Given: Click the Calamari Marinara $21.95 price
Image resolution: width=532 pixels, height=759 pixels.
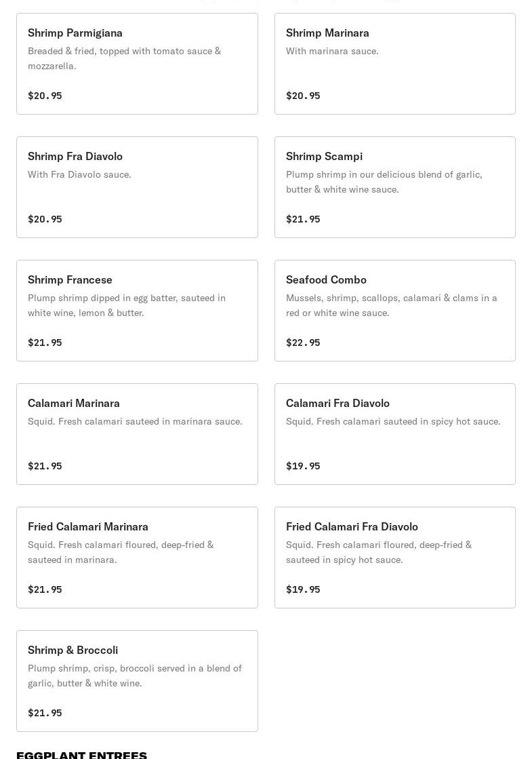Looking at the screenshot, I should tap(45, 466).
